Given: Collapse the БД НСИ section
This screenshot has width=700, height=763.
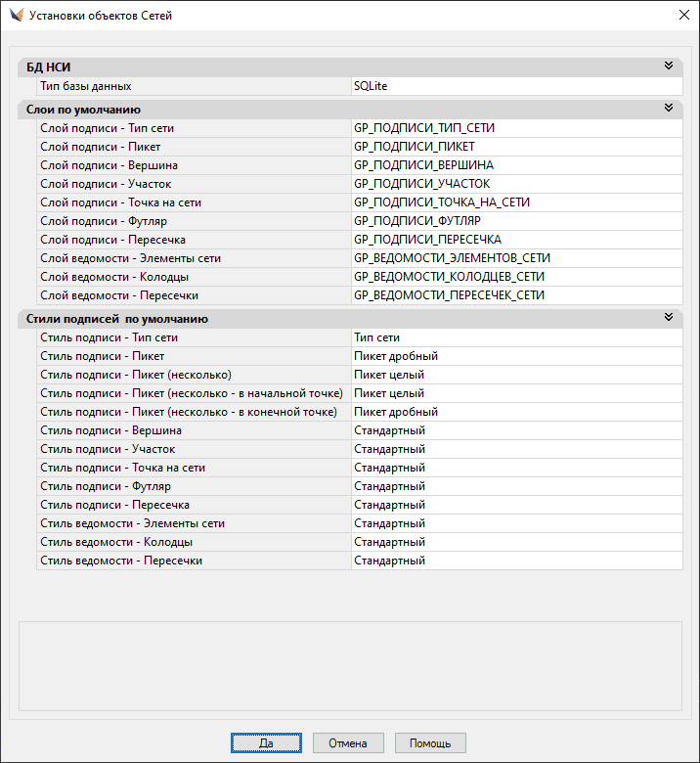Looking at the screenshot, I should pos(669,67).
